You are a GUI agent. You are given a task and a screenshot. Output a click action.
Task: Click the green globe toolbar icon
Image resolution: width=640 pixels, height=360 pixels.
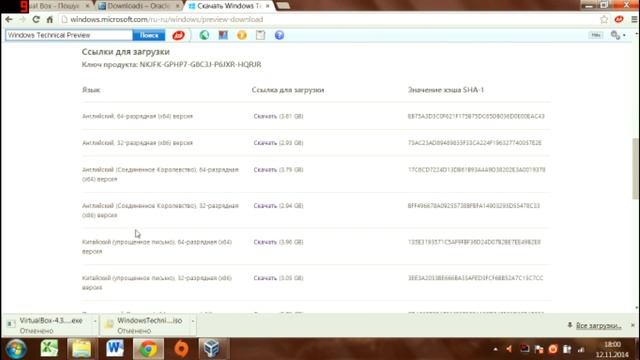[x=204, y=35]
